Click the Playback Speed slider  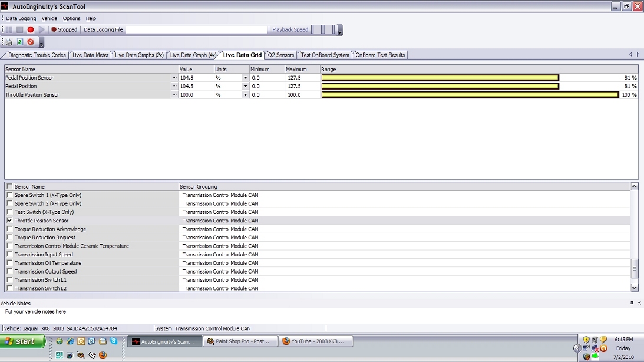(323, 29)
